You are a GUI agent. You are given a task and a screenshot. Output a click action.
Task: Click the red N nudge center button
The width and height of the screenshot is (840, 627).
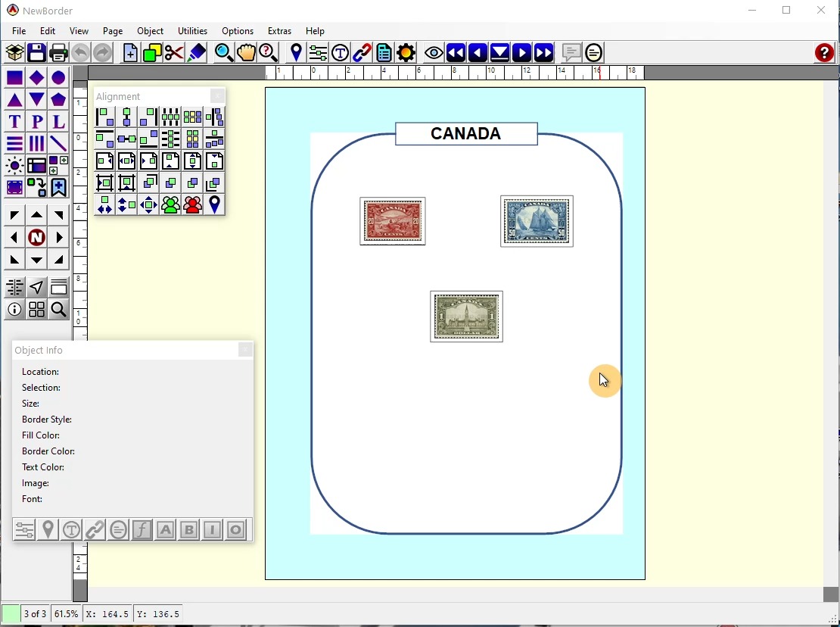(36, 238)
